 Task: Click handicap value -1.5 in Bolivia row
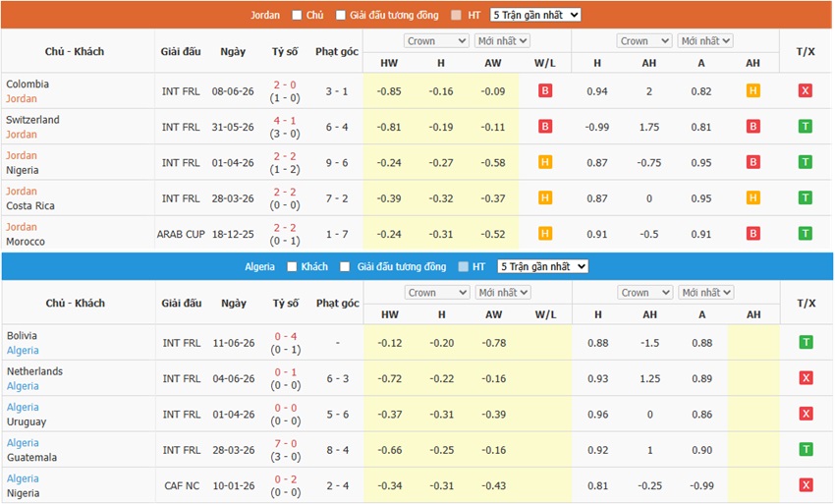tap(649, 343)
